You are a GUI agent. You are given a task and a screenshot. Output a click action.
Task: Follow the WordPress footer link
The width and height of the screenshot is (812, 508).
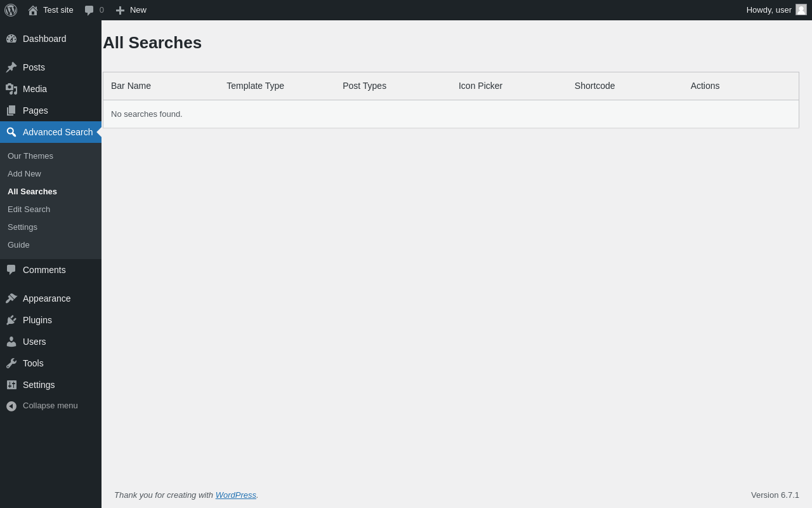tap(236, 495)
